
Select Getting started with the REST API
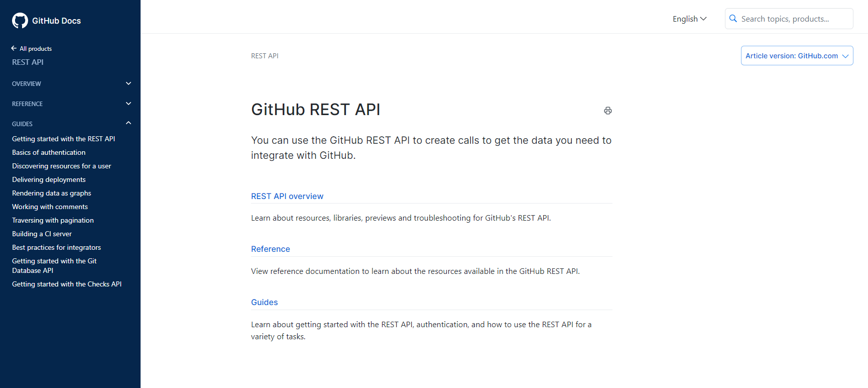pos(64,139)
